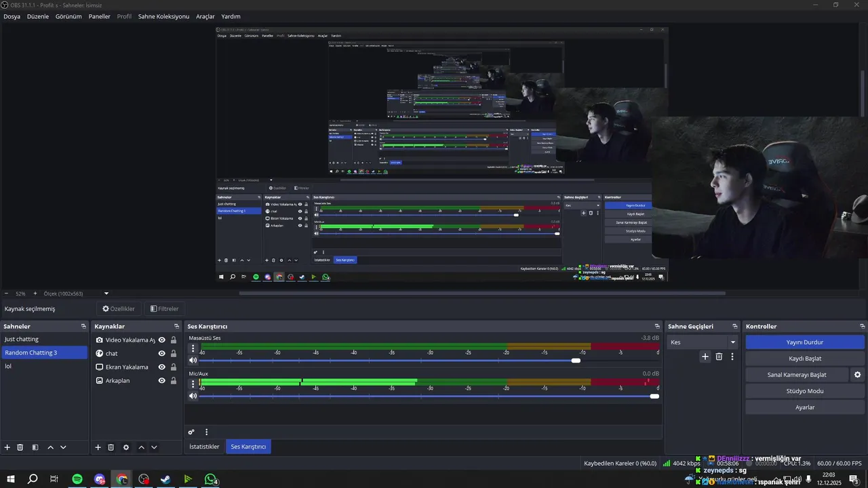Move source down in Kaynaklar panel
Screen dimensions: 868x488
(x=154, y=447)
